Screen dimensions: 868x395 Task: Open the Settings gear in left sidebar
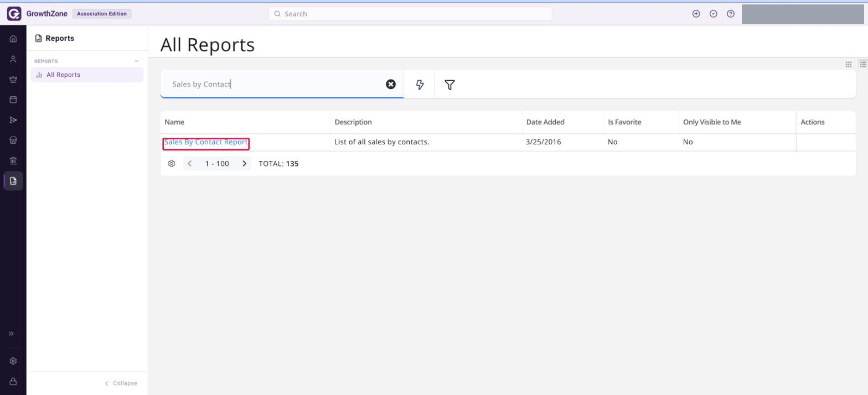(x=13, y=361)
